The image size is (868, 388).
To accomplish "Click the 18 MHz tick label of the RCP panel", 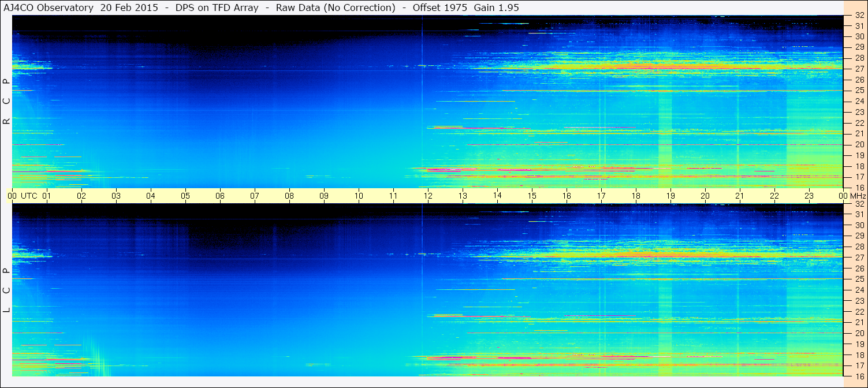I will (859, 166).
